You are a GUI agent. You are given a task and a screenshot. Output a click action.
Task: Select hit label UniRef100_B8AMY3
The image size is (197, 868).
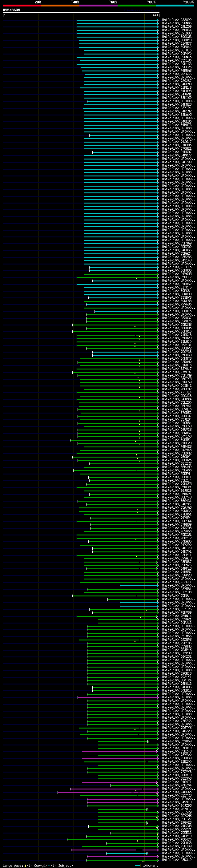point(176,40)
